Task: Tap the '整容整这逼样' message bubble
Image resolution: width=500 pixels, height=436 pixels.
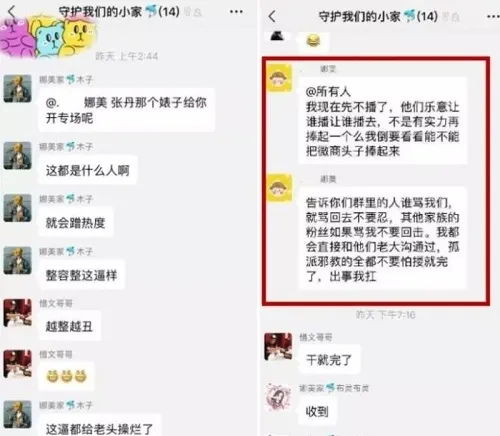Action: (82, 275)
